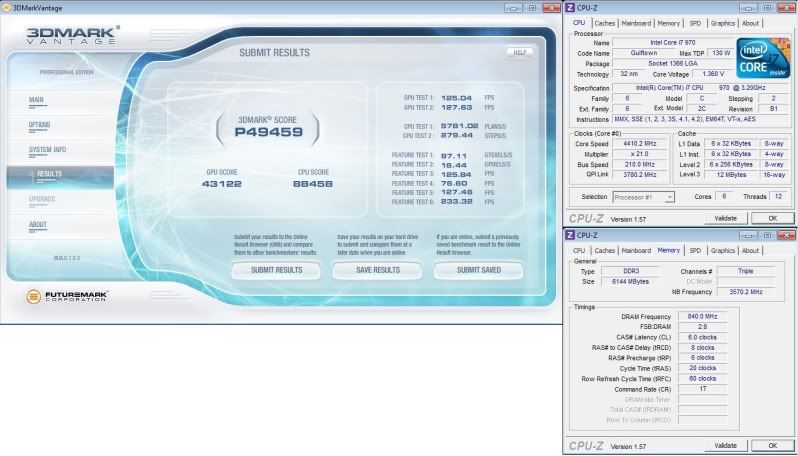The image size is (798, 456).
Task: Switch to CPU tab in top CPU-Z window
Action: click(x=579, y=23)
